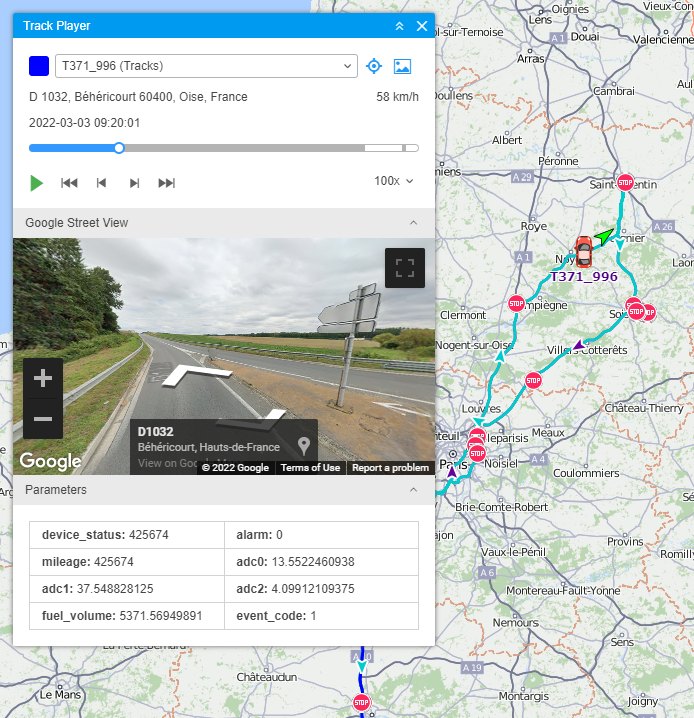The image size is (694, 718).
Task: Click the bottom STOP marker below Châteaudun
Action: 361,702
